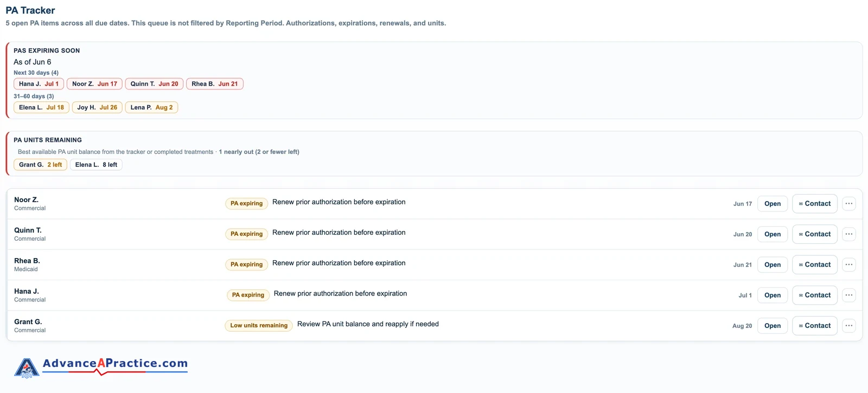This screenshot has height=393, width=868.
Task: Contact Quinn T.
Action: (x=815, y=234)
